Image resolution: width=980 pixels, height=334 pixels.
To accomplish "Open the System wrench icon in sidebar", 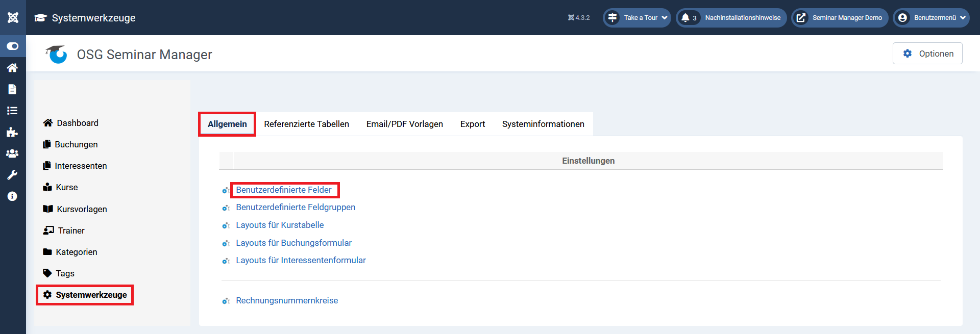I will point(13,175).
